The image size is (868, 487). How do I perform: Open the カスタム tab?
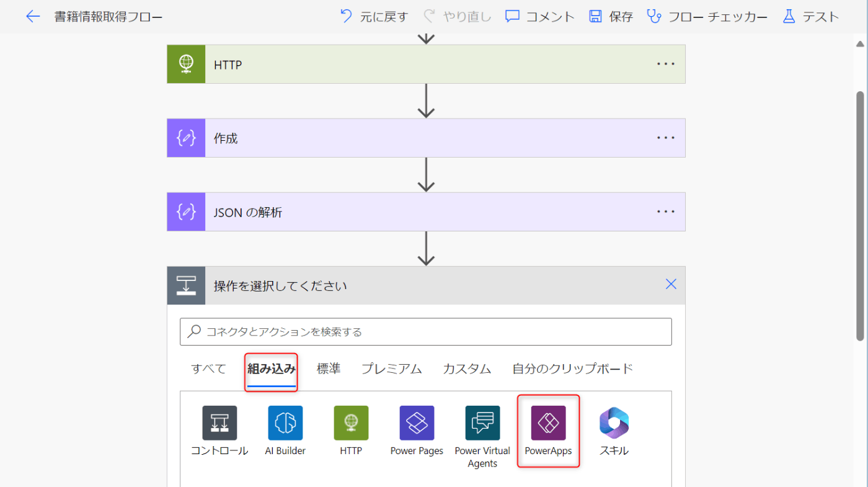(x=467, y=369)
